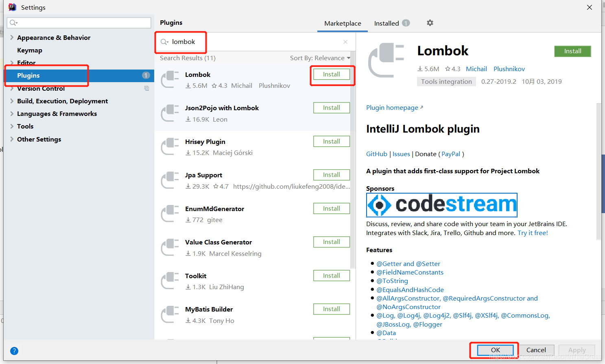The image size is (605, 364).
Task: Expand Version Control settings node
Action: pyautogui.click(x=12, y=88)
